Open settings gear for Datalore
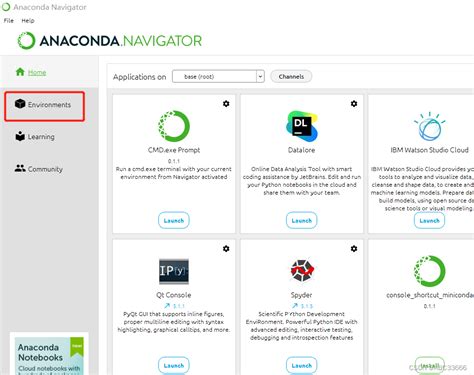474x375 pixels. (x=354, y=104)
